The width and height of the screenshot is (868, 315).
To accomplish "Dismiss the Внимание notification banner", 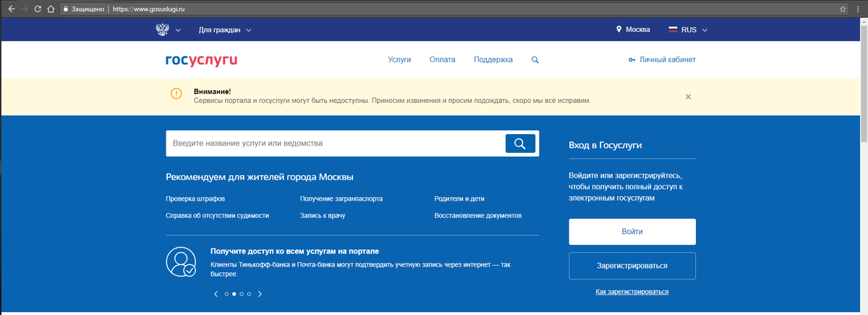I will [x=689, y=96].
